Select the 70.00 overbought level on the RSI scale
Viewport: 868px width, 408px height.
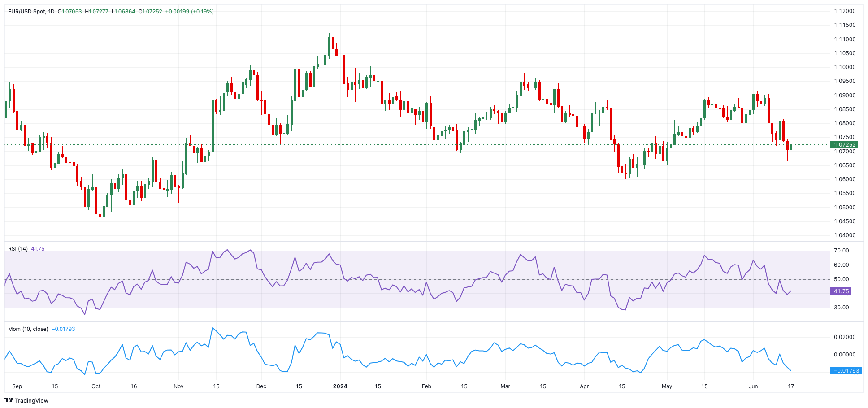pos(841,251)
